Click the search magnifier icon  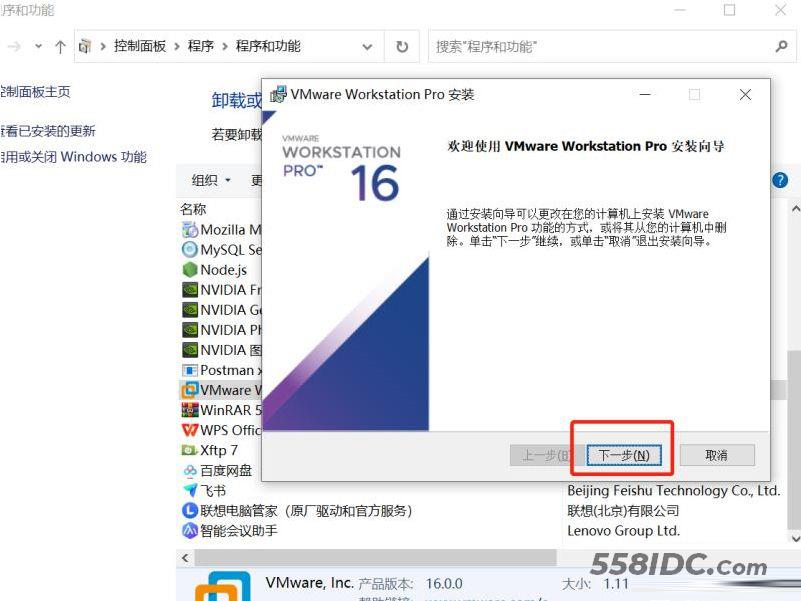coord(781,47)
